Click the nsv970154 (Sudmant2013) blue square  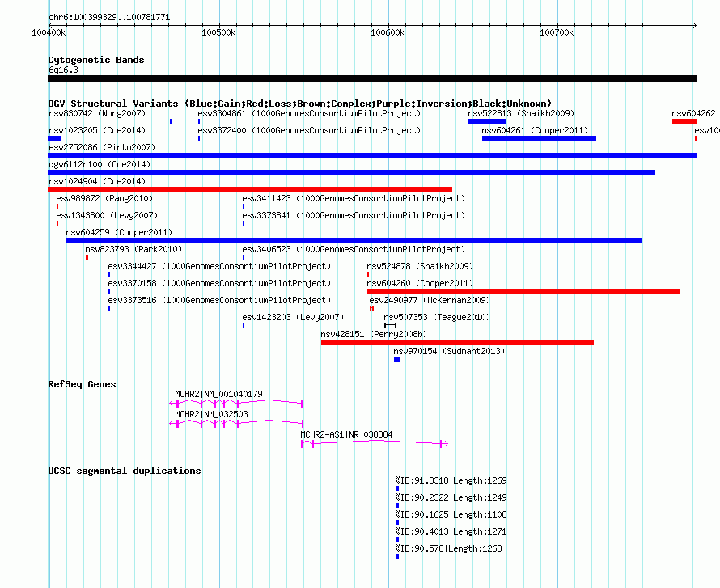pos(396,359)
